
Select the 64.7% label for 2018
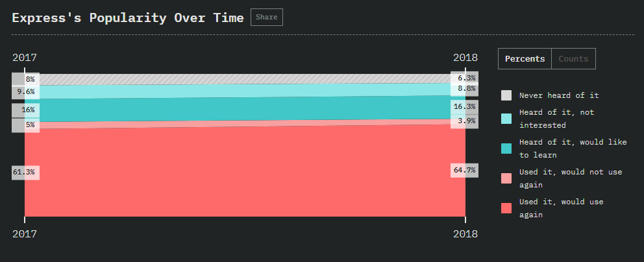[x=465, y=170]
